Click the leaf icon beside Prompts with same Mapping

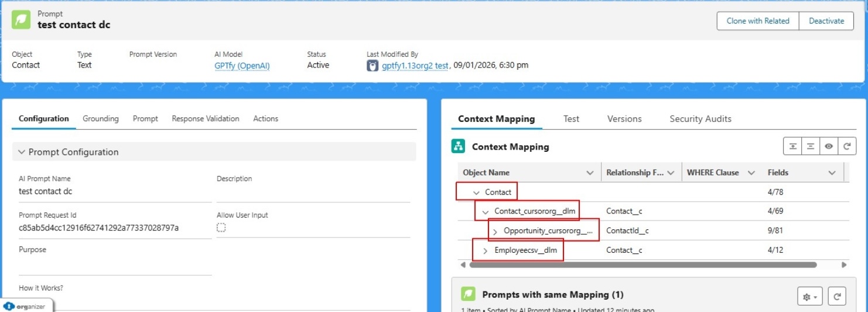[x=467, y=294]
